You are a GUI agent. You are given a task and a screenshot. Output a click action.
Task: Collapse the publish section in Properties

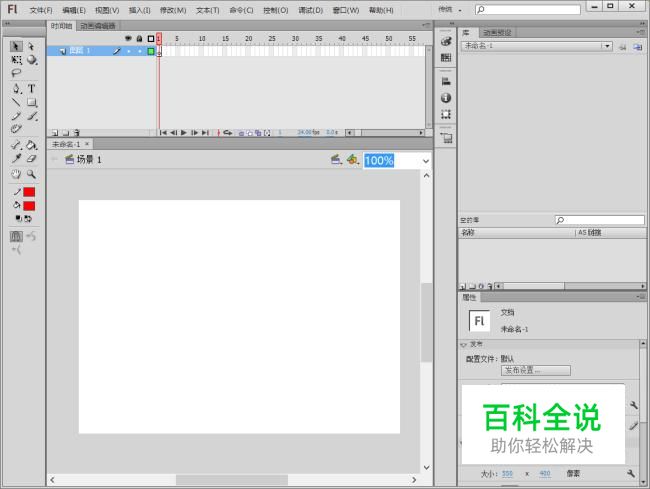point(463,344)
